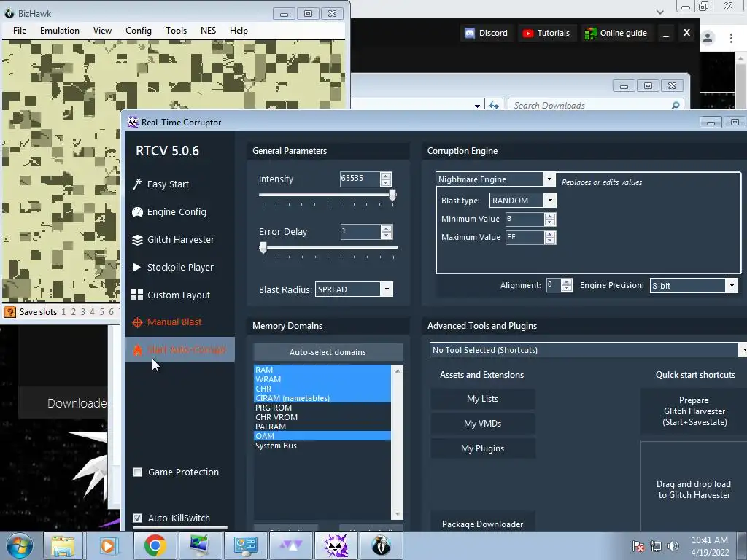Open BizHawk File menu
747x560 pixels.
point(20,31)
